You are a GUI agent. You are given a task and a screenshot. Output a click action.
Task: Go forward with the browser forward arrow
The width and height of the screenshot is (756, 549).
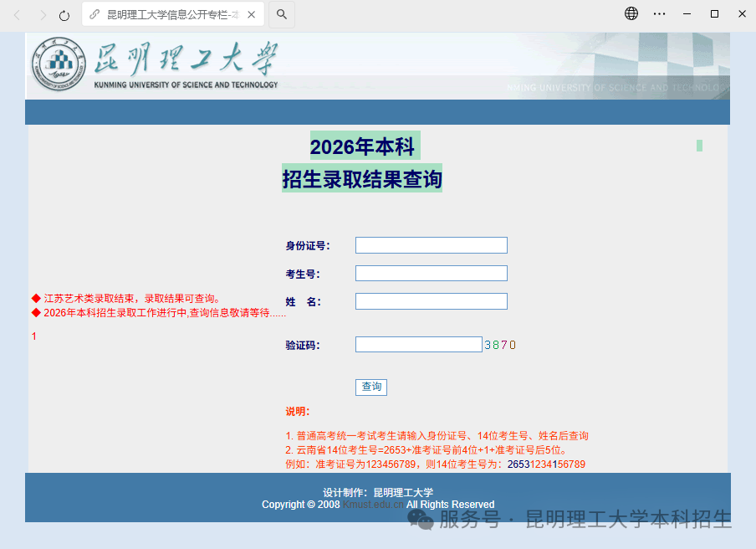tap(43, 15)
